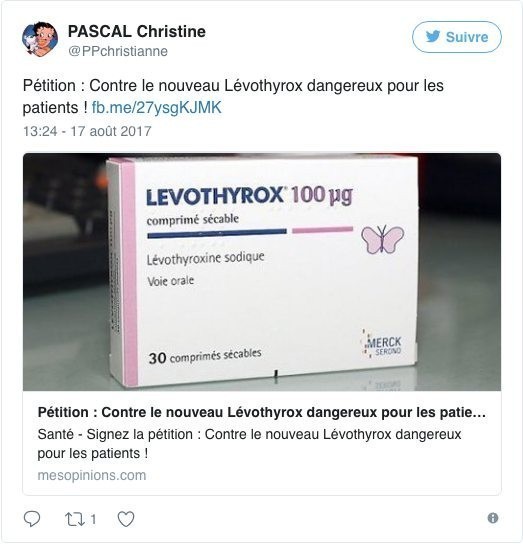This screenshot has height=544, width=523.
Task: Follow the account with the Suivre button
Action: pos(457,37)
